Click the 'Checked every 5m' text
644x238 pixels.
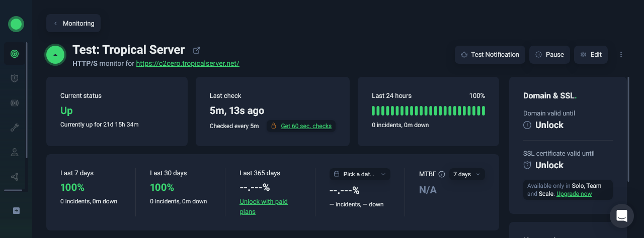tap(234, 126)
